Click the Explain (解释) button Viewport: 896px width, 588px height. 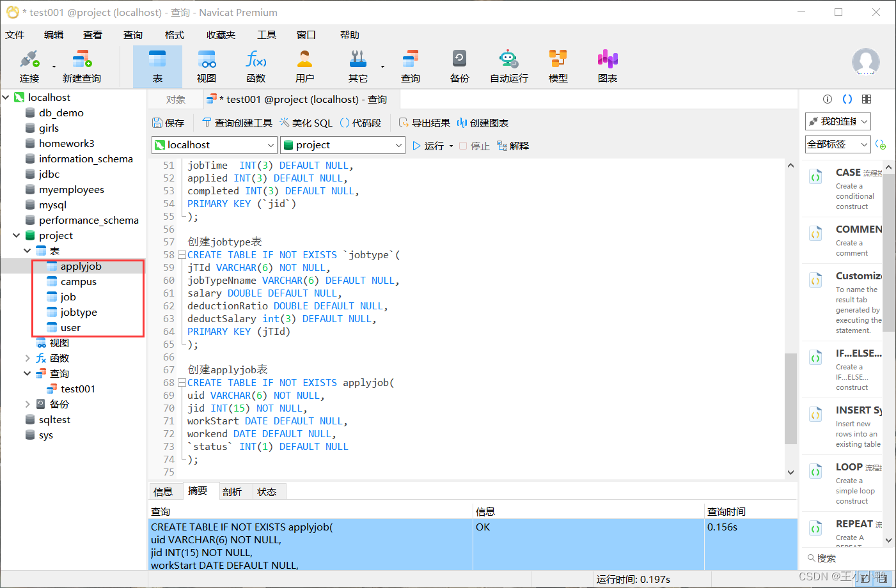click(x=513, y=146)
